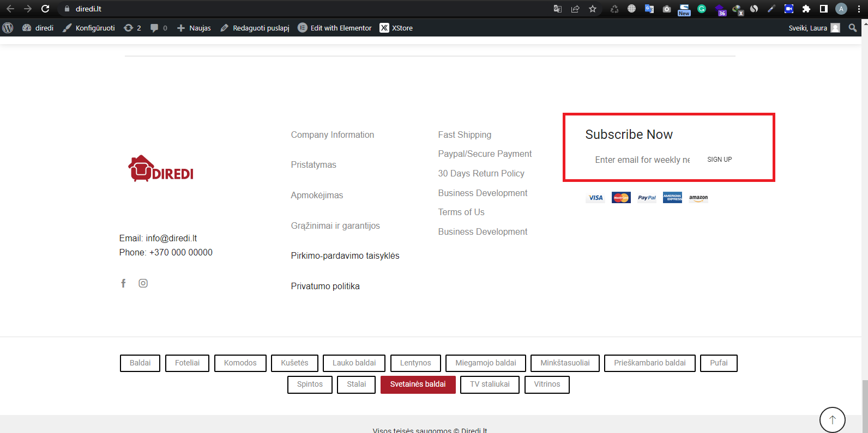Toggle the browser side panel icon
Image resolution: width=868 pixels, height=433 pixels.
pos(824,9)
